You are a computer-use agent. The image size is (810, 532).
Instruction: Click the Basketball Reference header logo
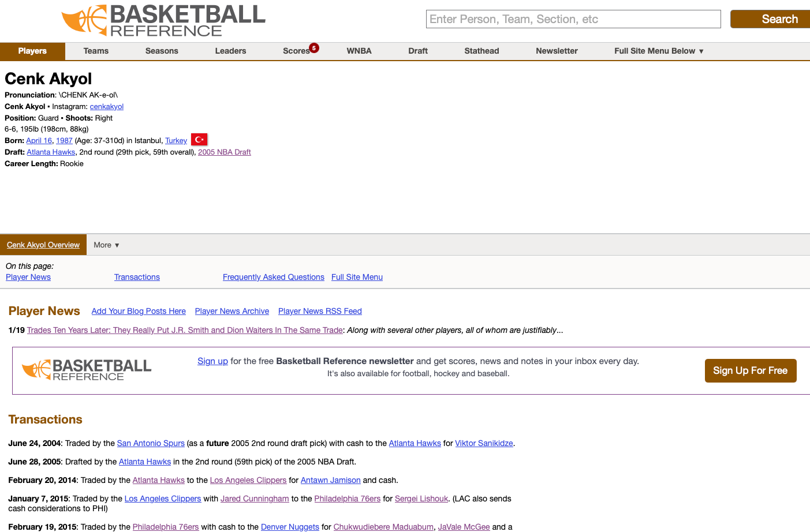pyautogui.click(x=163, y=21)
